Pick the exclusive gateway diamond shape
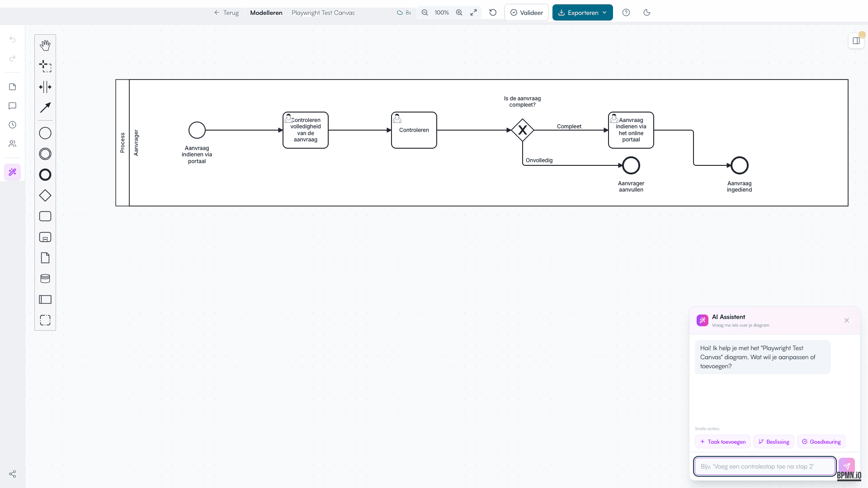 click(45, 196)
